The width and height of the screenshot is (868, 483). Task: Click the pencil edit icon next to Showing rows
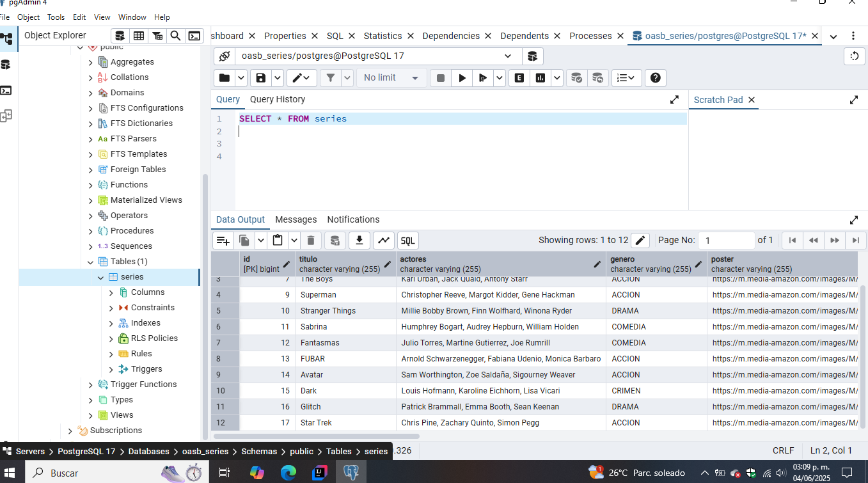point(640,241)
